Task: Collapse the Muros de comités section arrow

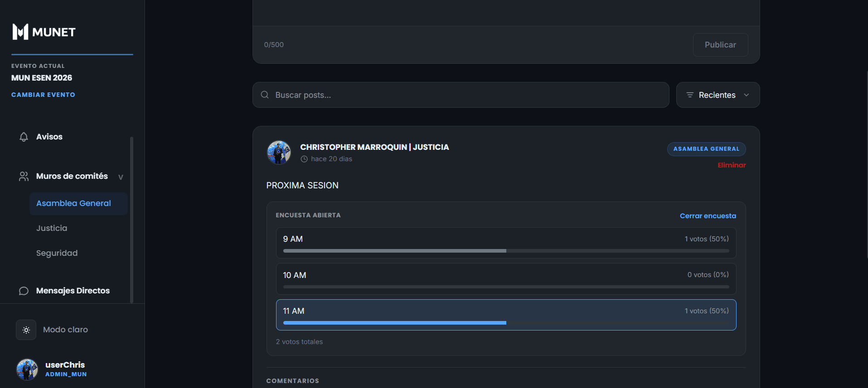Action: [121, 177]
